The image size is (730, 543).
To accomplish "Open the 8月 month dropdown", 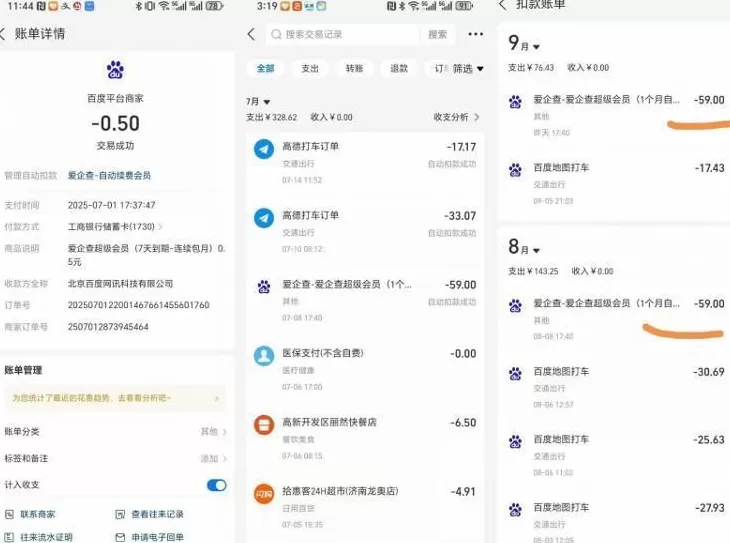I will tap(524, 247).
